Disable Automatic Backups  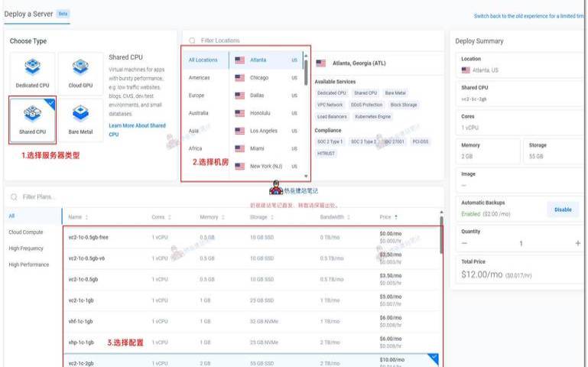click(562, 209)
